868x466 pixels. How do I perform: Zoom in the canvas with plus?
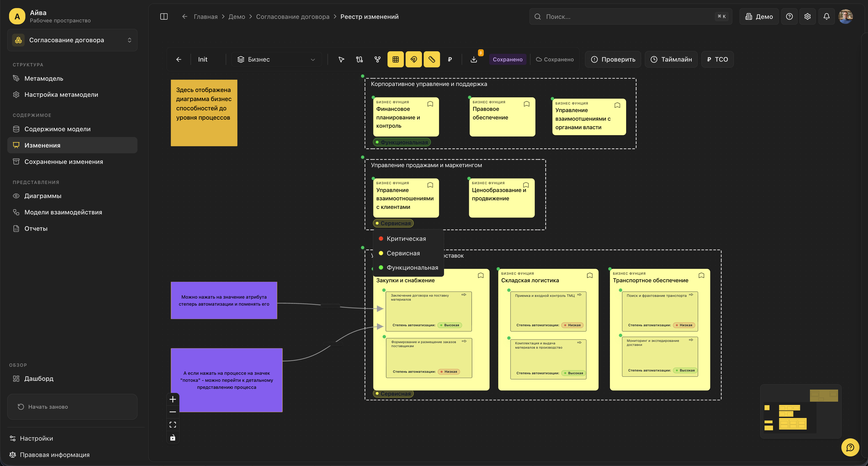tap(173, 399)
